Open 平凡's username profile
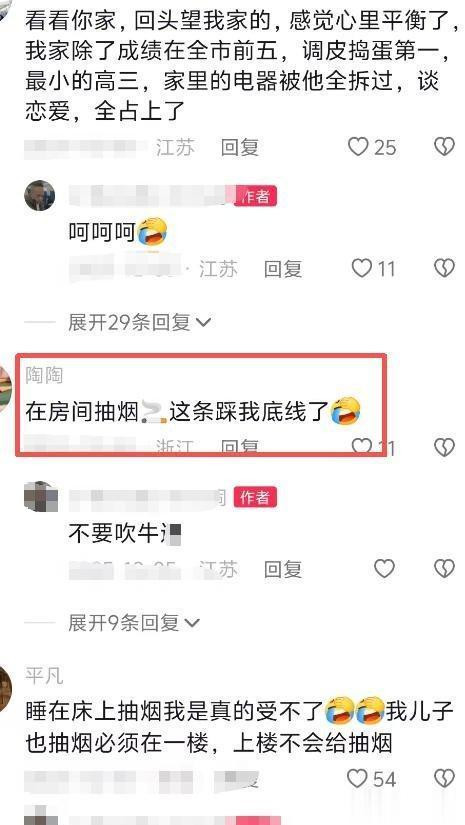This screenshot has height=825, width=465. tap(44, 677)
